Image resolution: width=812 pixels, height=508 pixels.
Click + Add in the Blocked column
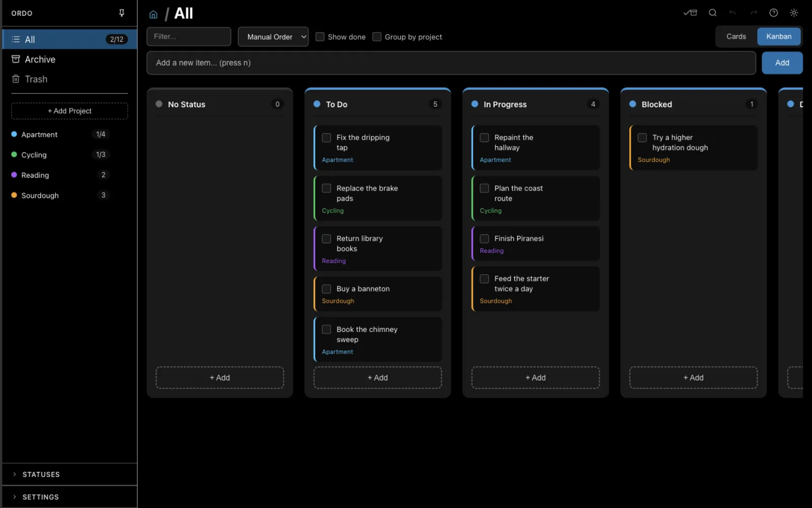point(693,377)
